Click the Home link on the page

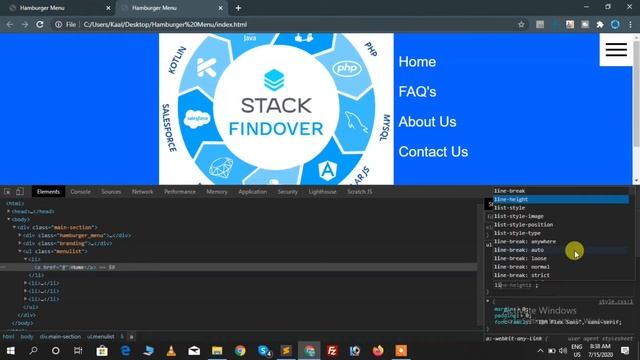point(417,62)
